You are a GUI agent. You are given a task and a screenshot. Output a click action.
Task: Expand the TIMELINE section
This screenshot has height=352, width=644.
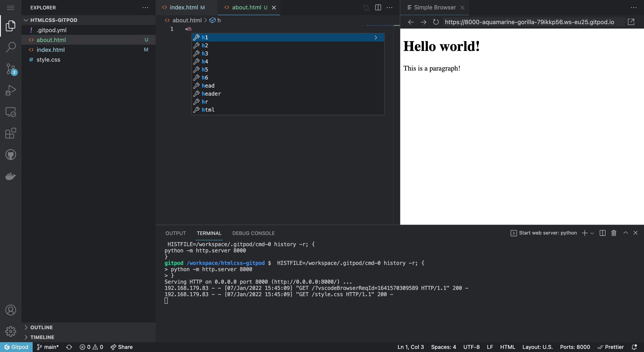42,337
